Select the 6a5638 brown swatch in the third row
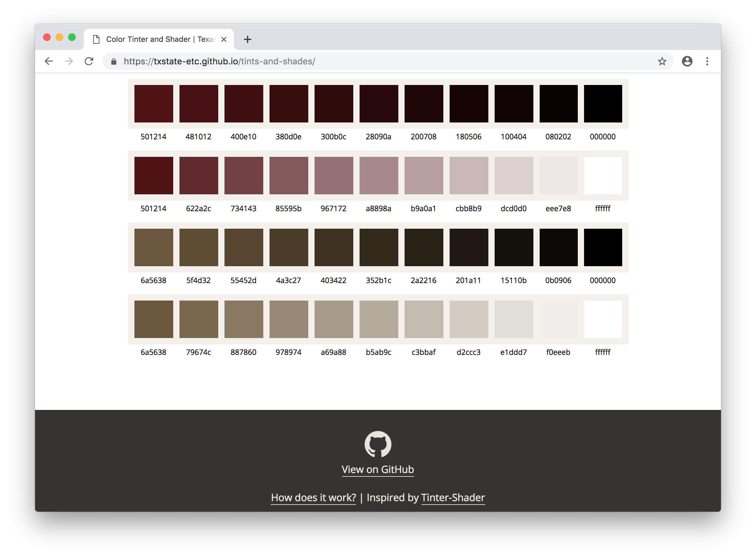 [154, 247]
